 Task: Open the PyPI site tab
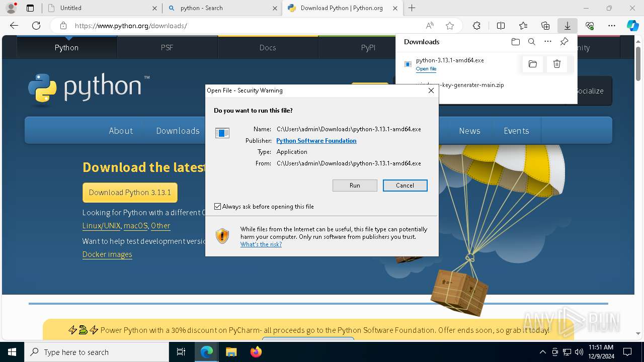(368, 48)
